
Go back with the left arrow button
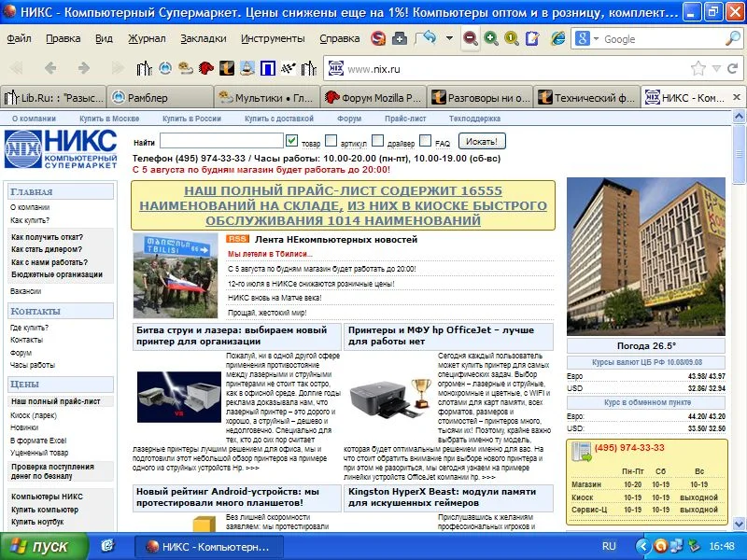(50, 68)
